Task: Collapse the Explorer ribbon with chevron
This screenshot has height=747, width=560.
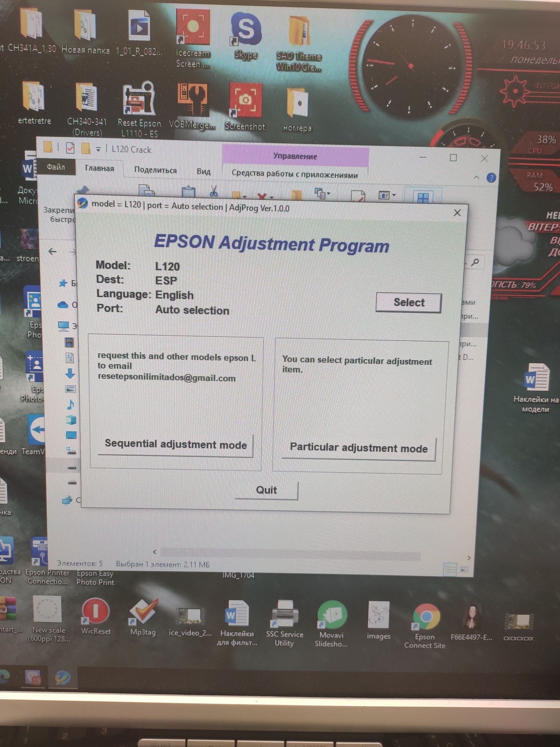Action: point(476,177)
